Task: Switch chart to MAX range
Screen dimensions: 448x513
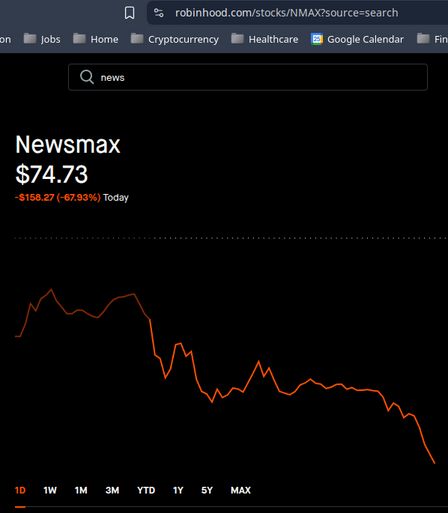Action: (x=241, y=490)
